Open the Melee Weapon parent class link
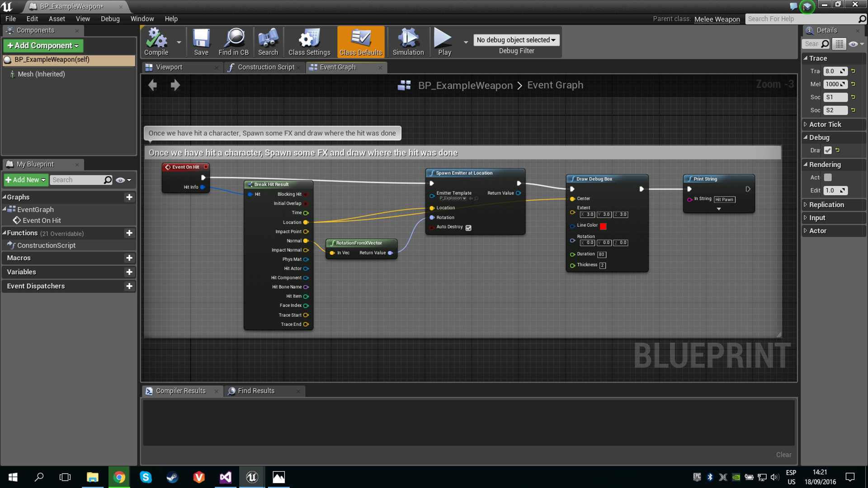The height and width of the screenshot is (488, 868). (x=717, y=19)
